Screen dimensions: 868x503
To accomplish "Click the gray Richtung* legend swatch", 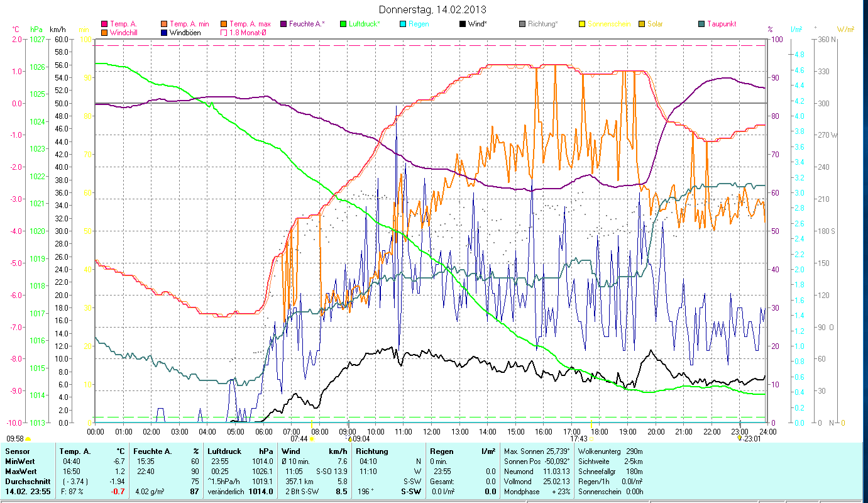I will pos(522,24).
